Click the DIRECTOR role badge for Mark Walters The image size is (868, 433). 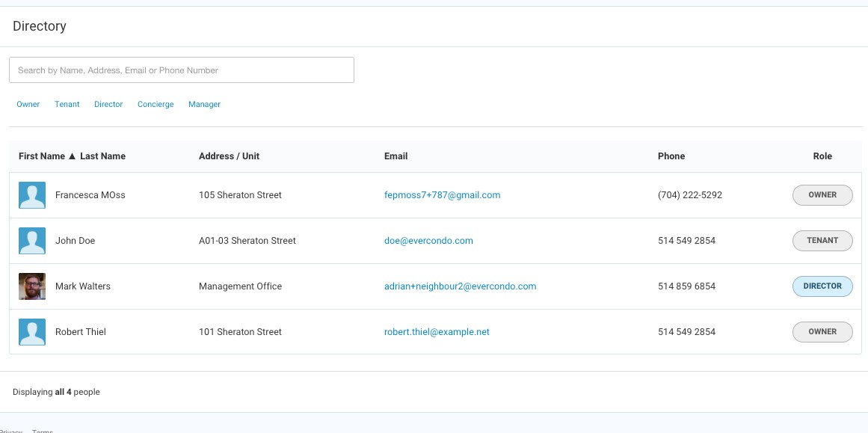[x=822, y=286]
